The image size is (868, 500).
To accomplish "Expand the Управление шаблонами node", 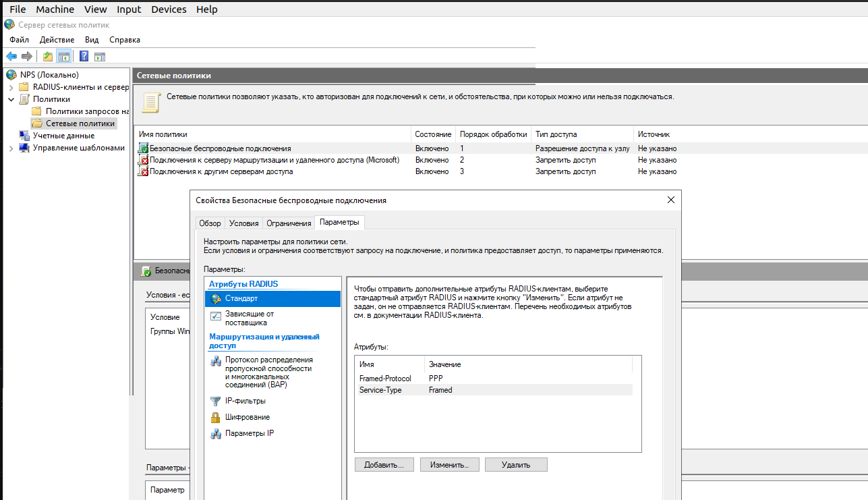I will click(x=11, y=148).
